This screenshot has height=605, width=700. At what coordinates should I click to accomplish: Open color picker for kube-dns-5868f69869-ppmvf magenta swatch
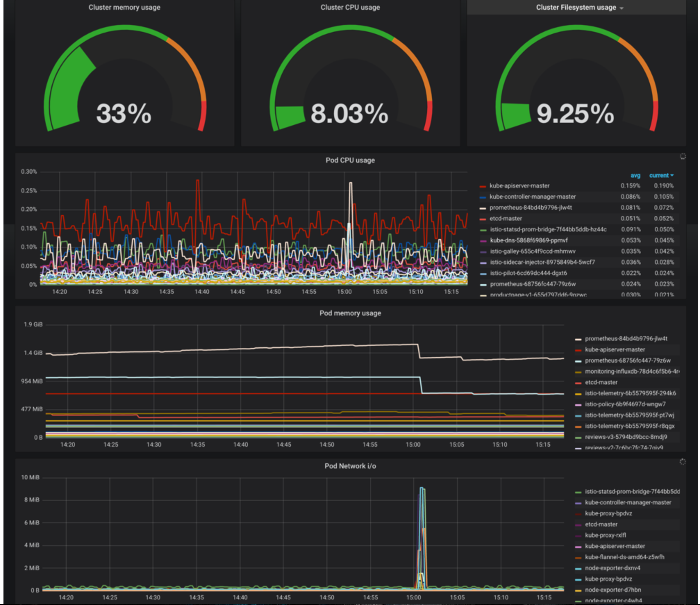tap(483, 241)
